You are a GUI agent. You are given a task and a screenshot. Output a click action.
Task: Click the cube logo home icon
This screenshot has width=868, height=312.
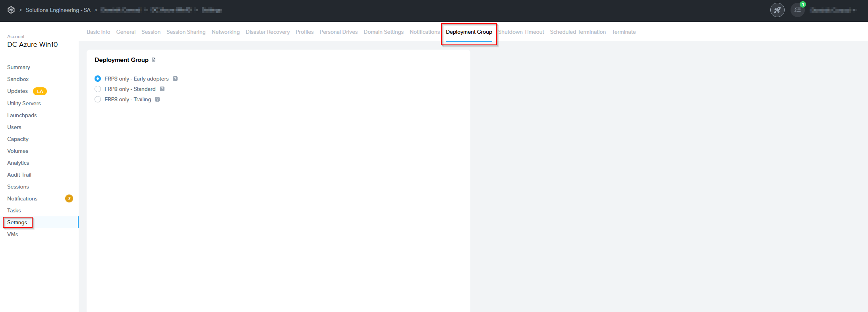[x=11, y=10]
